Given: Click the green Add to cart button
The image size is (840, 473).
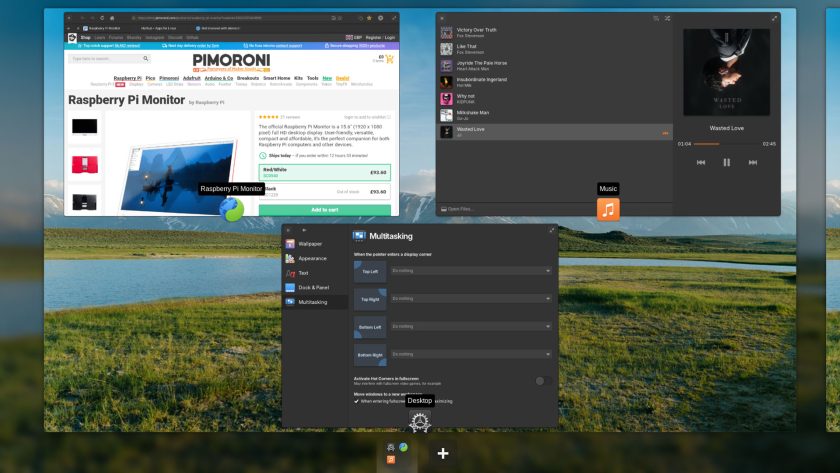Looking at the screenshot, I should pos(325,210).
